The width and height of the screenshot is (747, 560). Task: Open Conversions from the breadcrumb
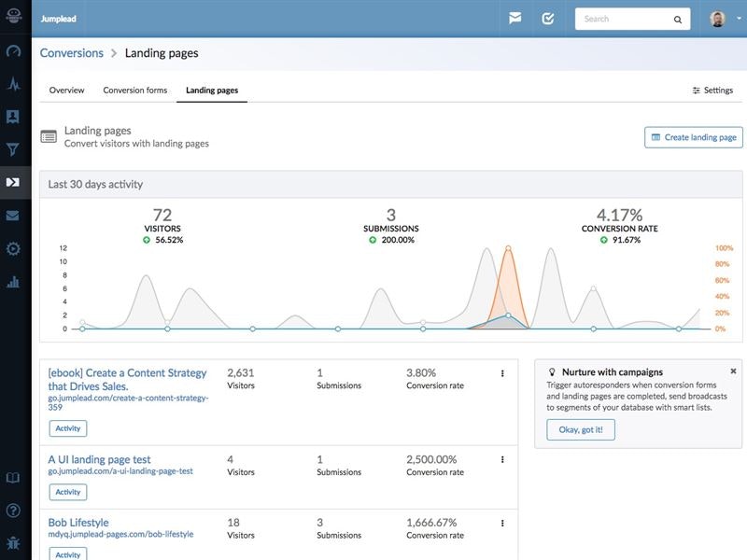pyautogui.click(x=73, y=55)
